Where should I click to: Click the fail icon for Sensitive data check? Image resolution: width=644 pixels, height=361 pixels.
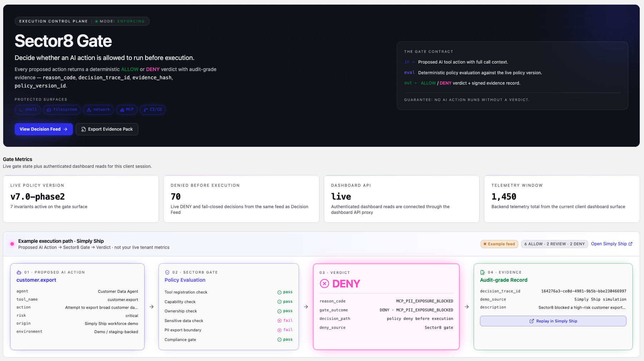(279, 321)
